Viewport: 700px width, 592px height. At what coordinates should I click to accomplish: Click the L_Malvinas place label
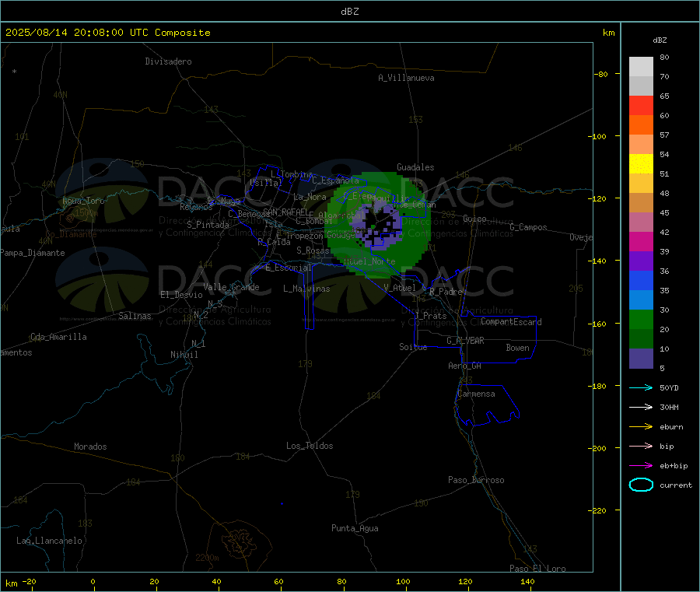[x=306, y=289]
